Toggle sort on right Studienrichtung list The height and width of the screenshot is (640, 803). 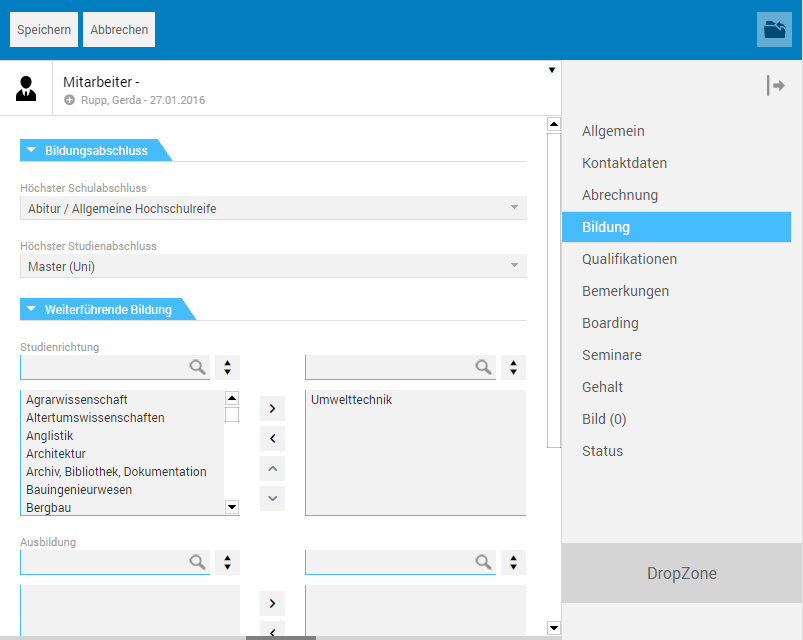[x=513, y=367]
